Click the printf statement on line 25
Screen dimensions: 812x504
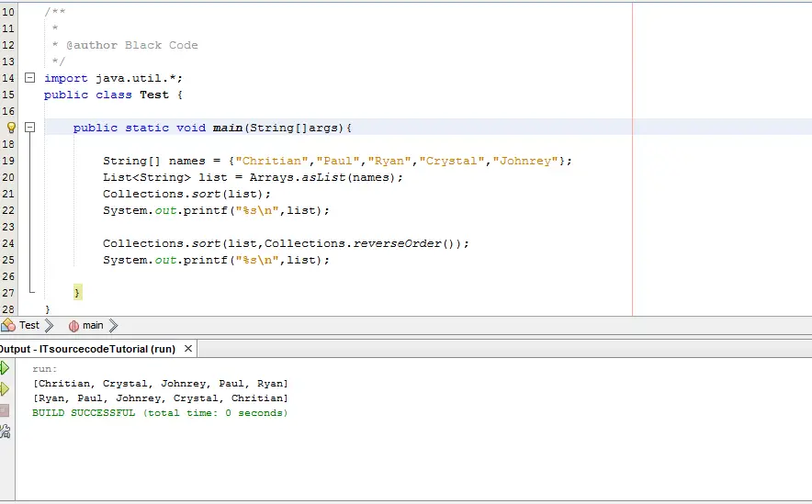tap(216, 261)
